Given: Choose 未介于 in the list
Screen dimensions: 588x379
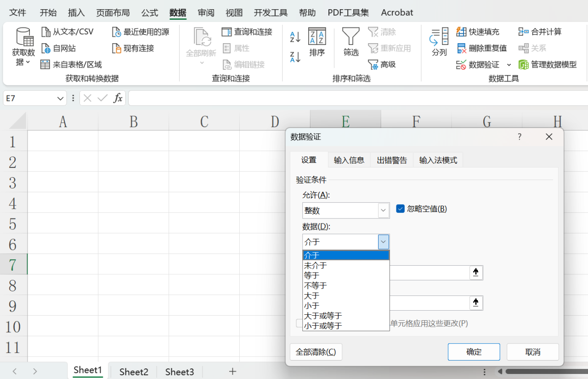Looking at the screenshot, I should [346, 265].
